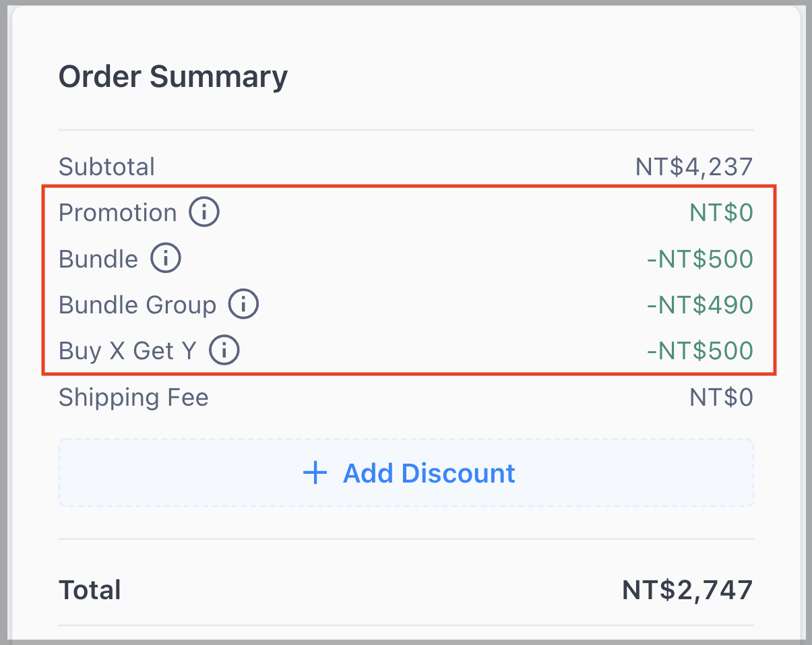
Task: Click the -NT$490 discount amount
Action: point(699,305)
